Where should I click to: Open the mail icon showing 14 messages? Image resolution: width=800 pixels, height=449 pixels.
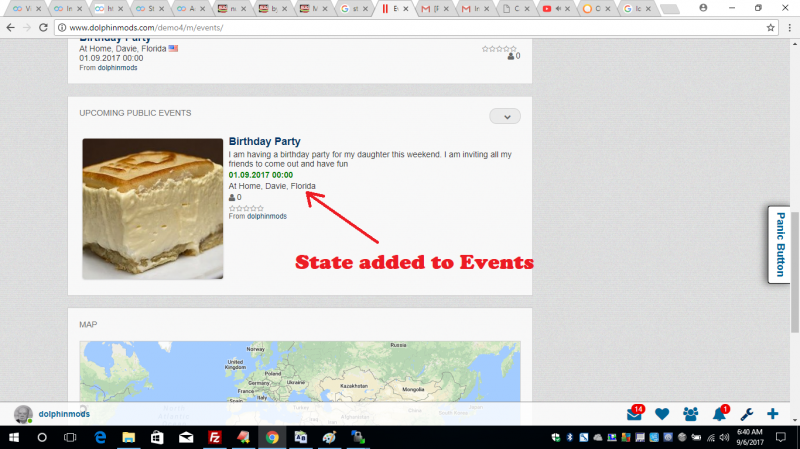pyautogui.click(x=635, y=413)
